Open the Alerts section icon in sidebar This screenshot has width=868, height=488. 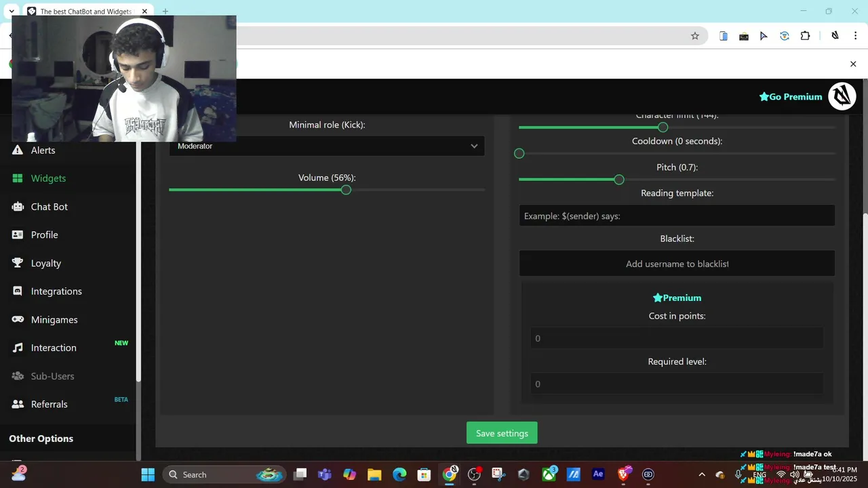18,150
